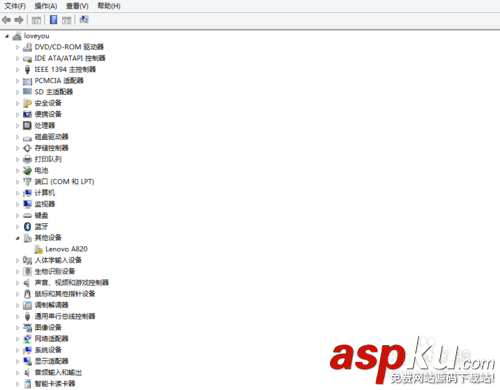This screenshot has height=390, width=500.
Task: Expand the 端口 (COM 和 LPT) node
Action: 17,182
